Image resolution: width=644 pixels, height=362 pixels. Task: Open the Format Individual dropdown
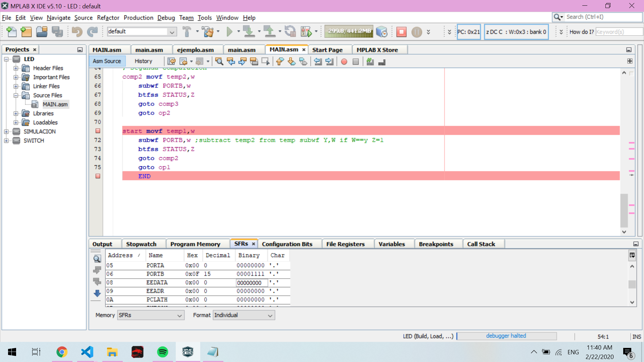(x=244, y=315)
